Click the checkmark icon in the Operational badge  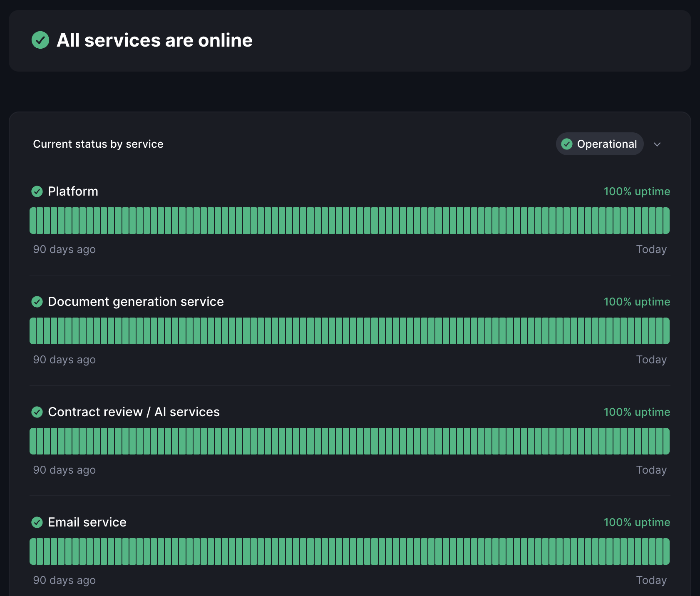[567, 144]
